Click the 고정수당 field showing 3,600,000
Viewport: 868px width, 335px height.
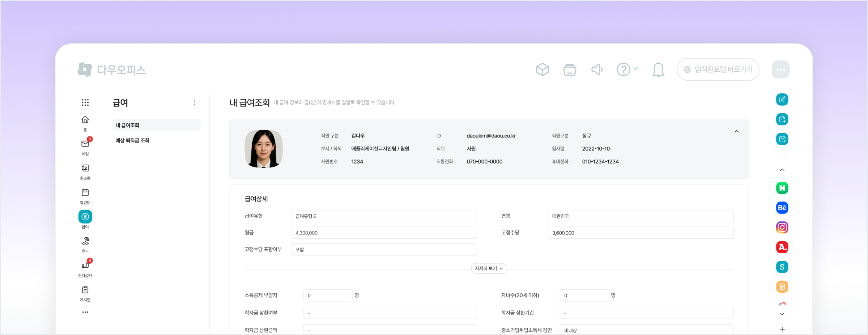click(x=641, y=233)
